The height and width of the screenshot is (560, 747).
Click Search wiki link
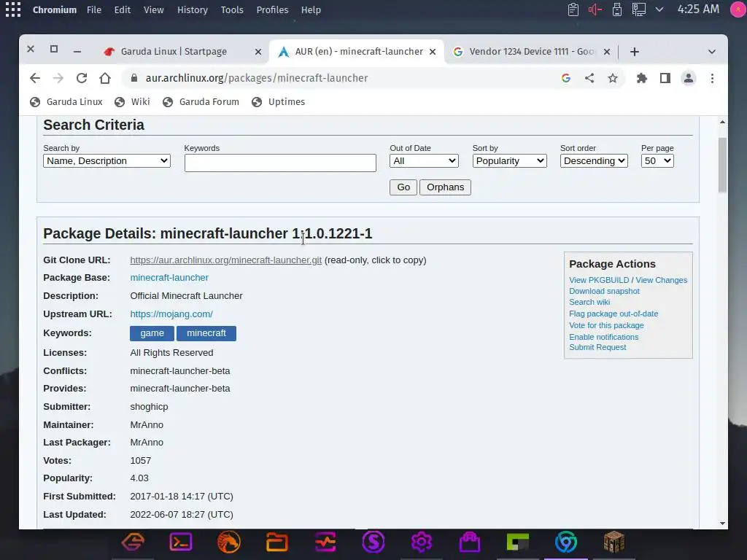coord(589,302)
